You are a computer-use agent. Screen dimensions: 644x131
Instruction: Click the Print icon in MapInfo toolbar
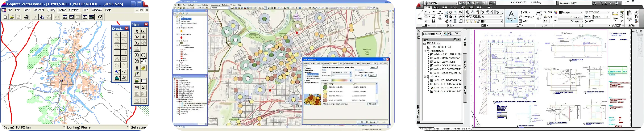click(27, 17)
